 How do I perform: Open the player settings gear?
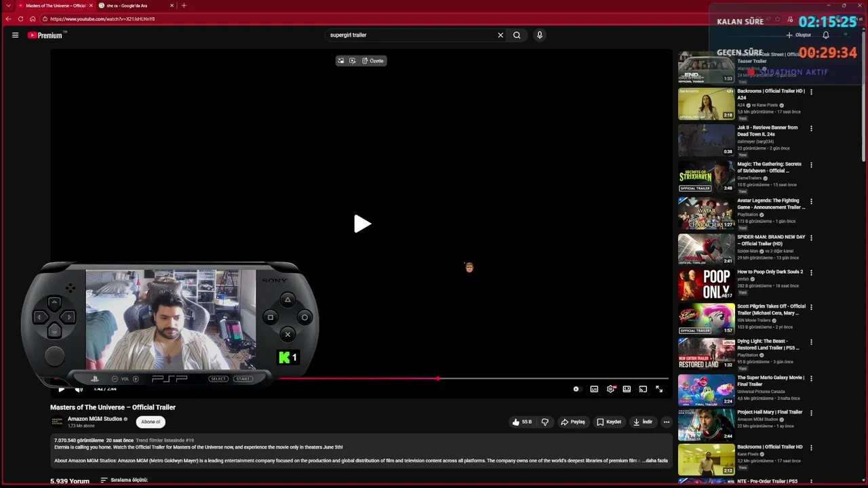[x=610, y=389]
